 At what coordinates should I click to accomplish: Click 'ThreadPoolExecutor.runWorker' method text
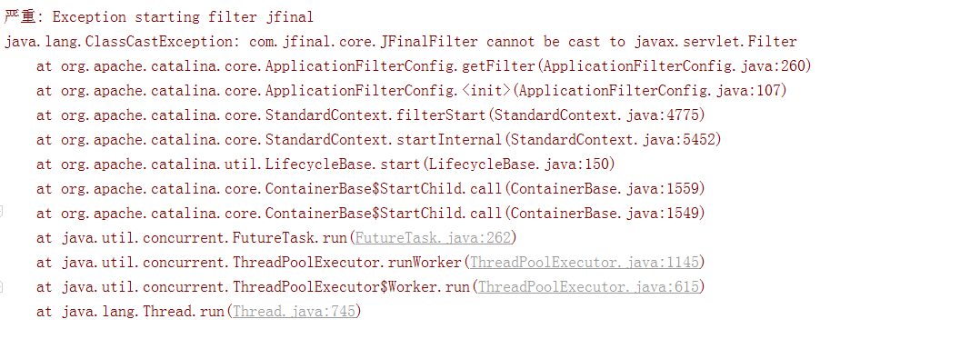346,263
